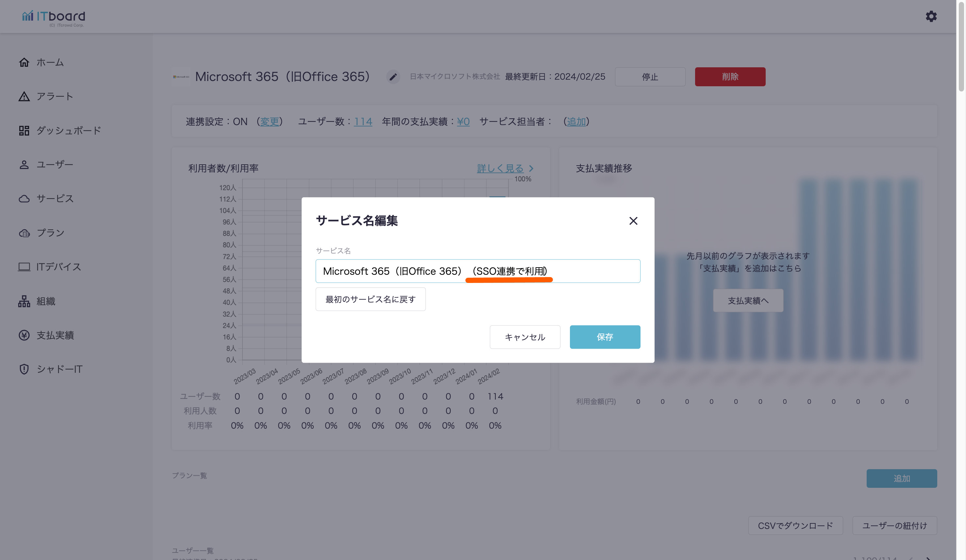Open the Organization hierarchy icon
Screen dimensions: 966x560
24,301
